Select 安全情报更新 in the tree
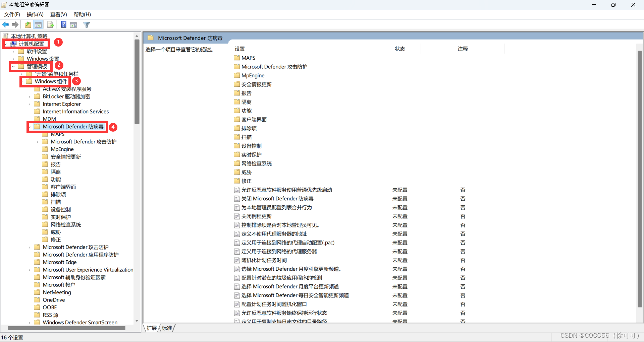644x342 pixels. pos(66,157)
